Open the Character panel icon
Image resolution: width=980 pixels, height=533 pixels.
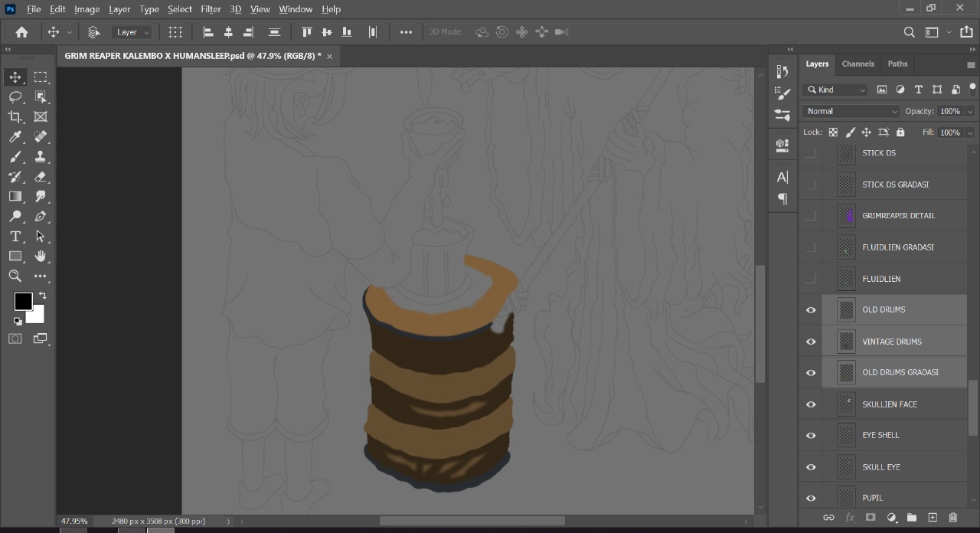782,177
